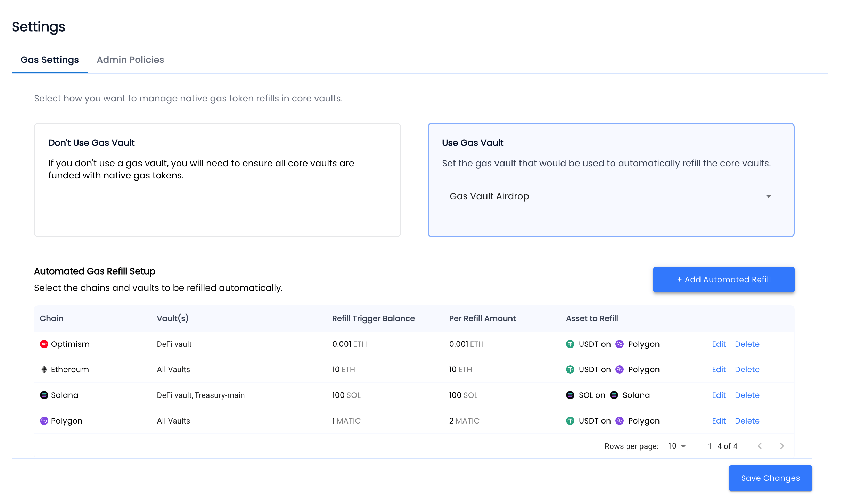Open the Gas Settings tab

coord(50,60)
